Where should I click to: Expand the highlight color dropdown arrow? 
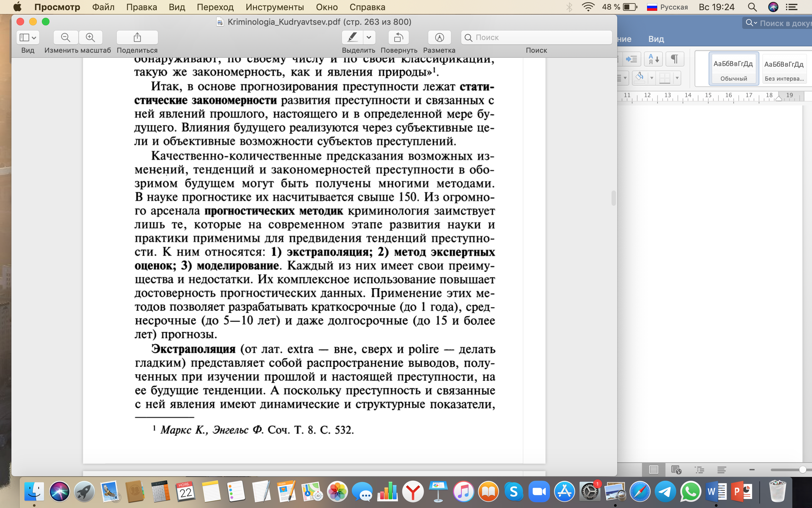pyautogui.click(x=369, y=37)
